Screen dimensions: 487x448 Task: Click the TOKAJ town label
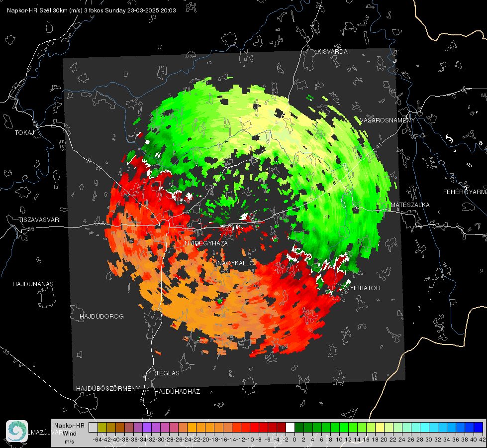pyautogui.click(x=24, y=133)
